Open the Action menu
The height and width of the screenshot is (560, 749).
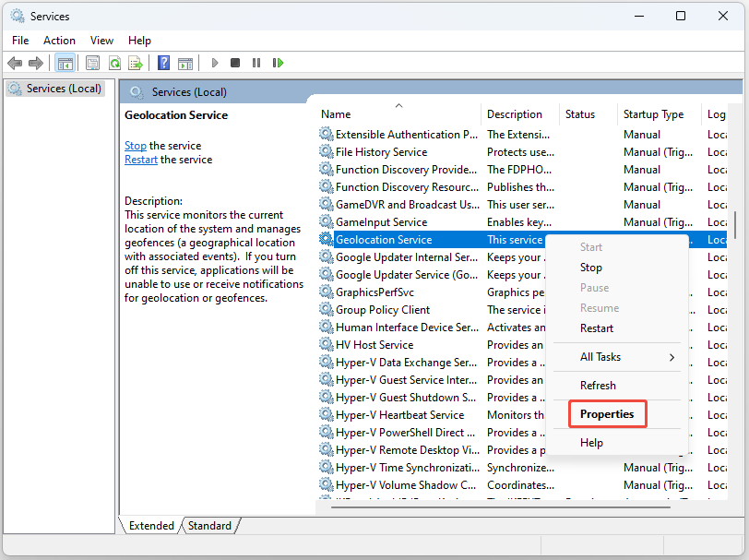(x=59, y=41)
